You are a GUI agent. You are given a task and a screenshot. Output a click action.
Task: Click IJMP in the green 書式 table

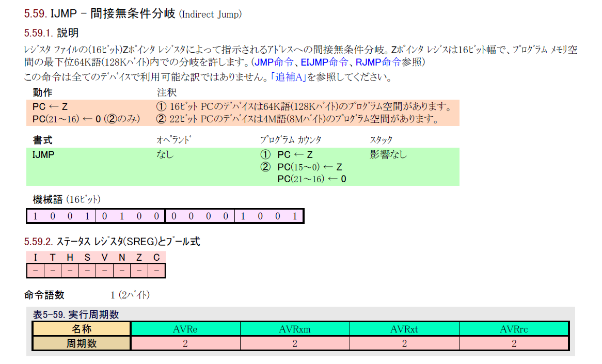(x=43, y=154)
